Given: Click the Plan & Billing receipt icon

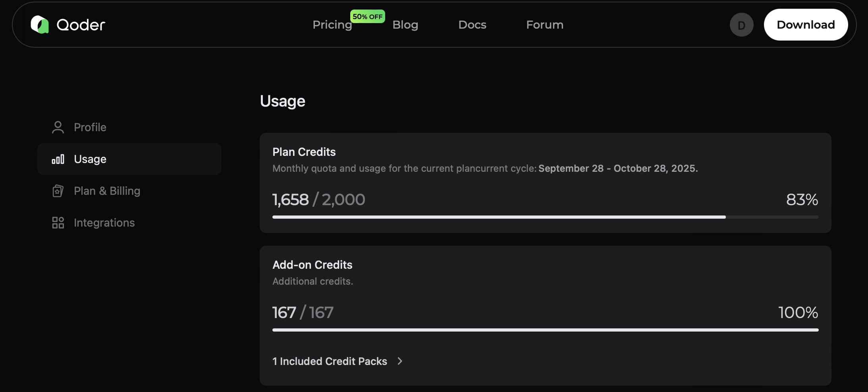Looking at the screenshot, I should click(58, 191).
